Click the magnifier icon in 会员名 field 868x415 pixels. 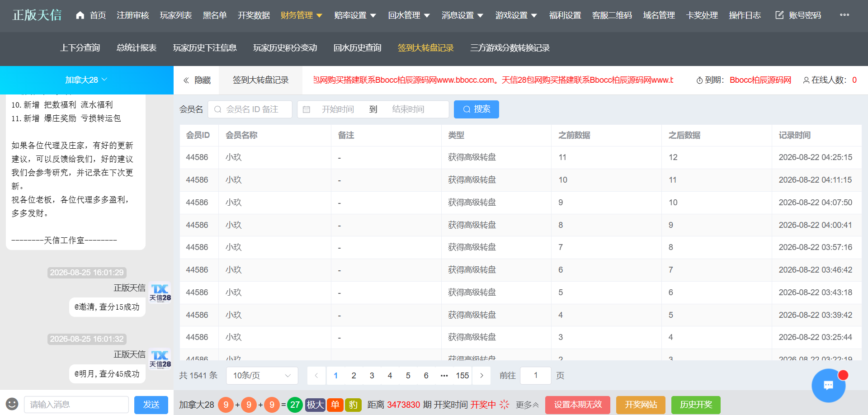click(x=217, y=109)
